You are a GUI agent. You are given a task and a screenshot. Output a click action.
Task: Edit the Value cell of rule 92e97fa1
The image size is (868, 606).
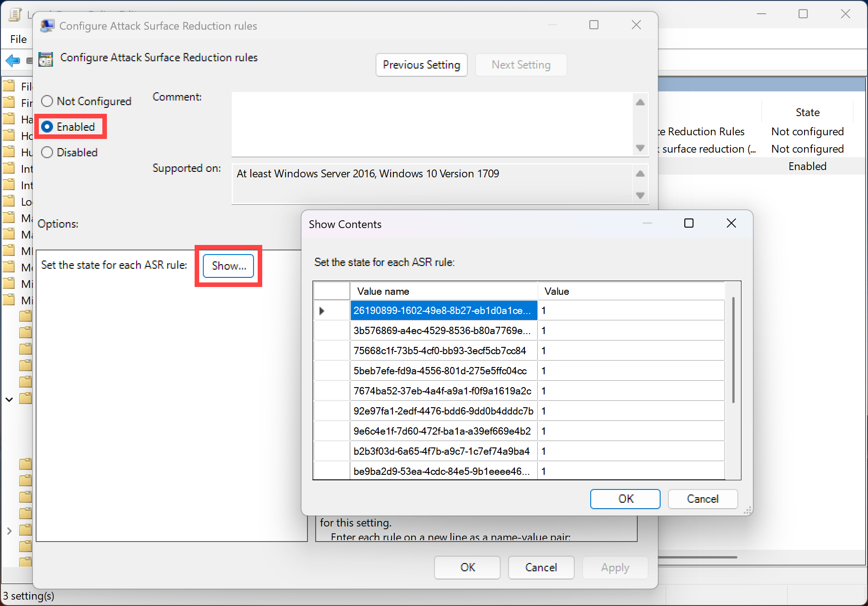[631, 411]
